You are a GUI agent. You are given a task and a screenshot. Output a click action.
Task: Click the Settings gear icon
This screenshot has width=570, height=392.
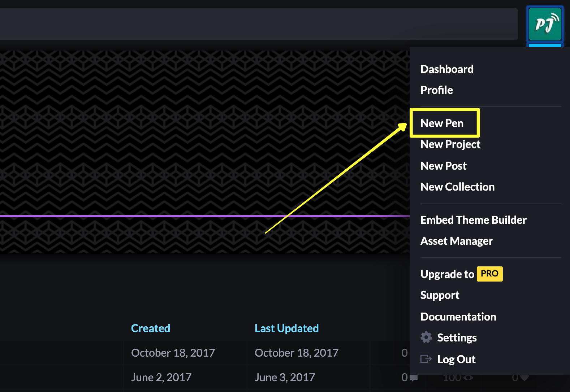(x=426, y=337)
